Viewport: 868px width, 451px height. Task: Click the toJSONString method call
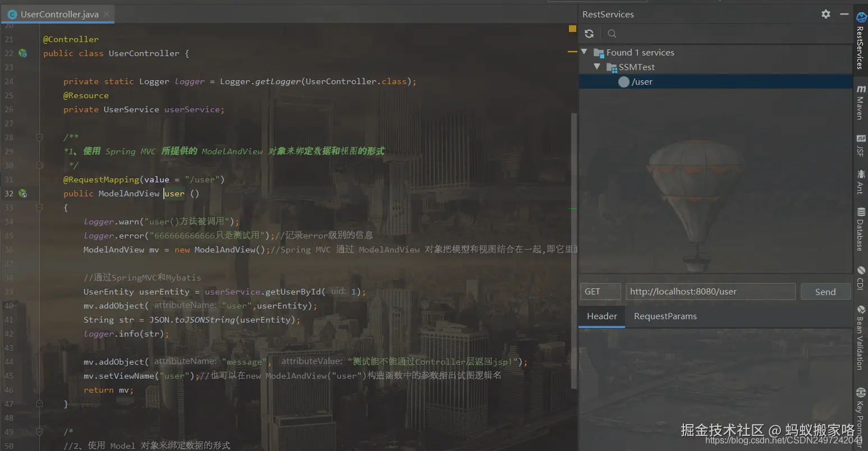click(205, 320)
